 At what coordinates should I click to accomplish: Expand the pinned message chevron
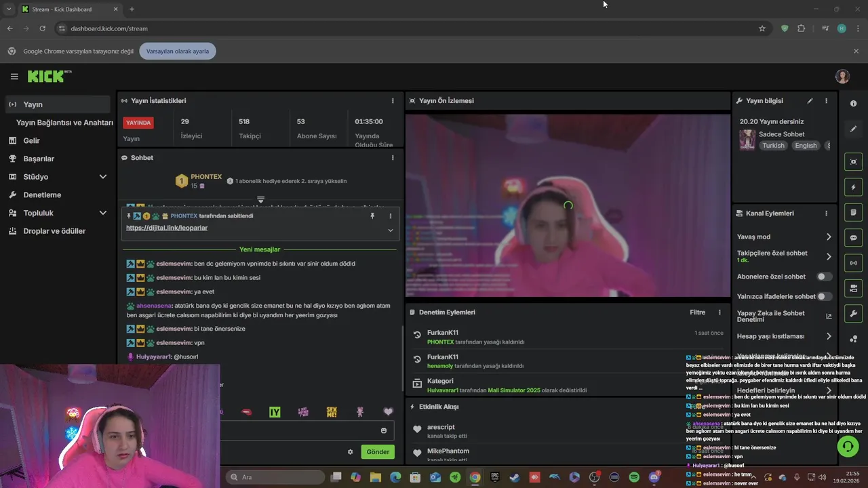390,230
